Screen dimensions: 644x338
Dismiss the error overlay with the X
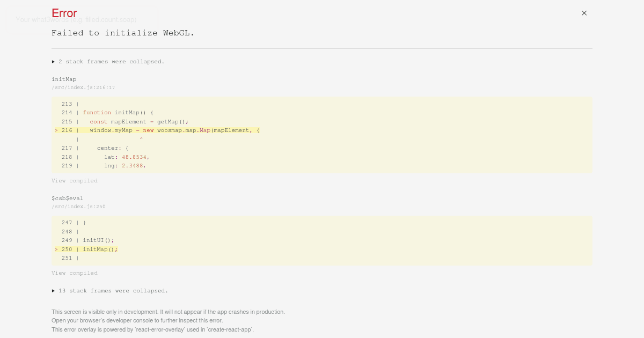(x=584, y=13)
